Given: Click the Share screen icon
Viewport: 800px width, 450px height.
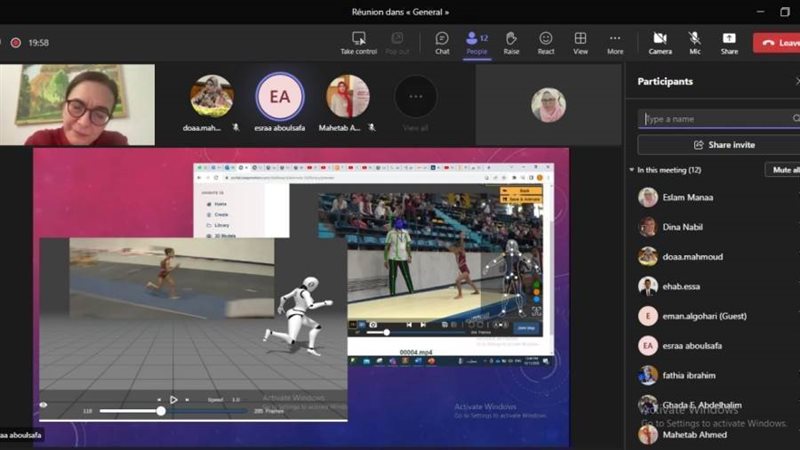Looking at the screenshot, I should (729, 42).
